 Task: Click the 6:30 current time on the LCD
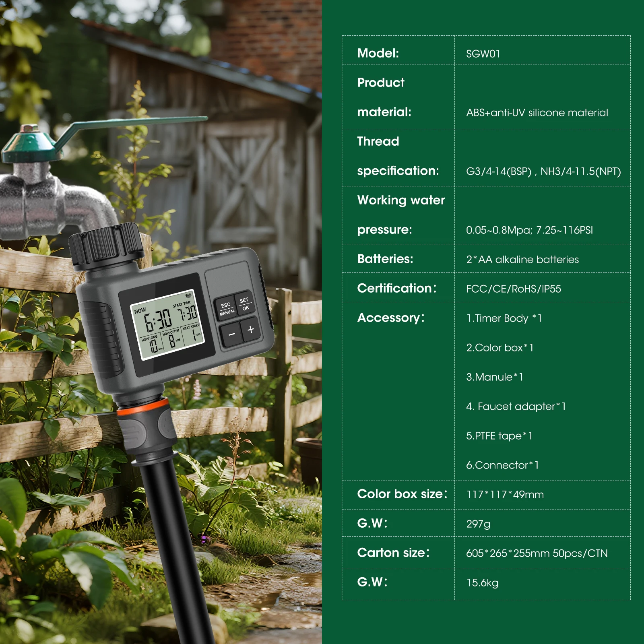point(158,320)
